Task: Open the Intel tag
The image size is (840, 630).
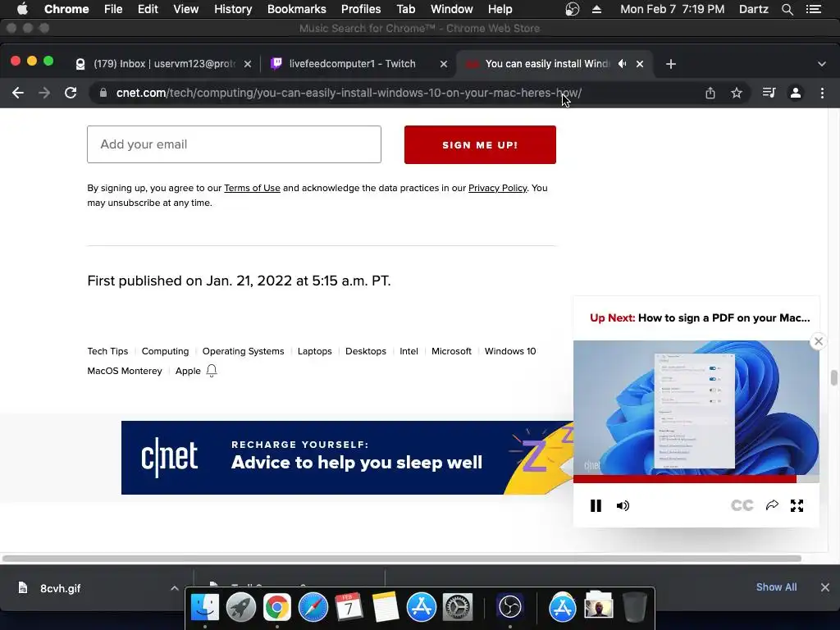Action: [409, 351]
